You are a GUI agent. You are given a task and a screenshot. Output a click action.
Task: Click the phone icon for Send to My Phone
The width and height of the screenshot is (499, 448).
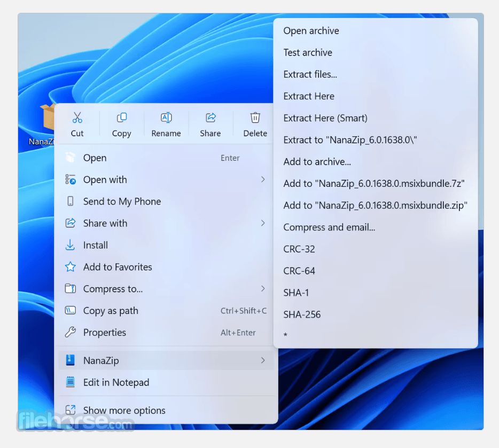71,201
